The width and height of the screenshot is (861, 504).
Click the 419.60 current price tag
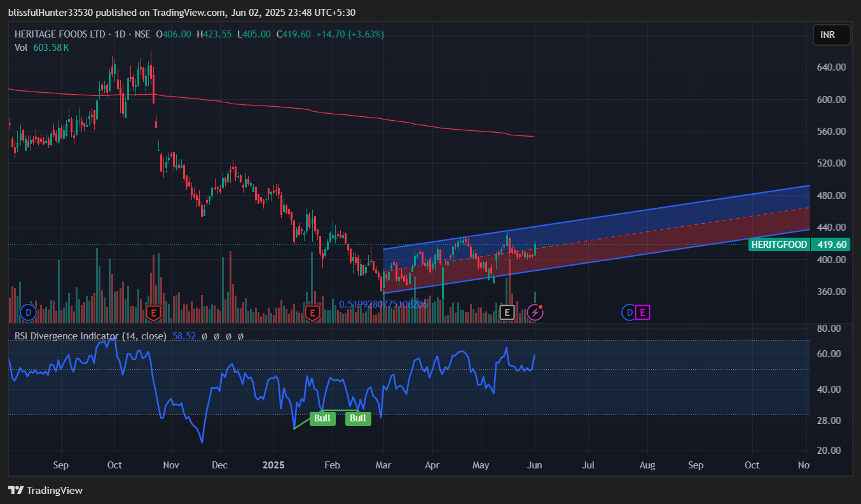pos(832,245)
